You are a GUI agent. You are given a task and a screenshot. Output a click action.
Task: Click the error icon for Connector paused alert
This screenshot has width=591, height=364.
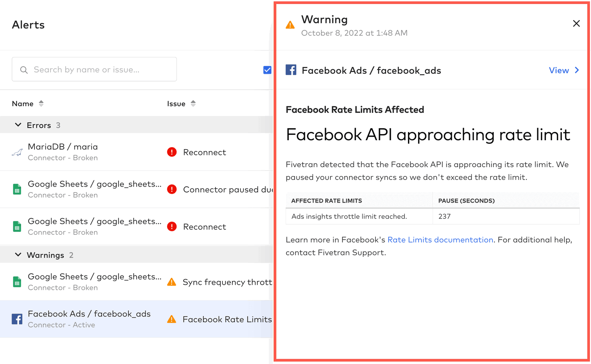click(172, 189)
